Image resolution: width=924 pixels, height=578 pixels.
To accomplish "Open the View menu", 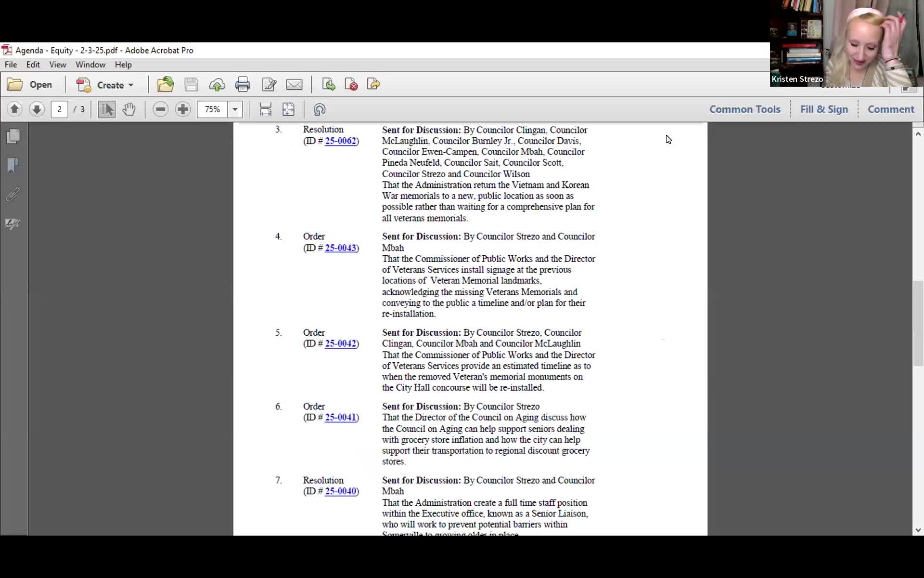I will [57, 65].
